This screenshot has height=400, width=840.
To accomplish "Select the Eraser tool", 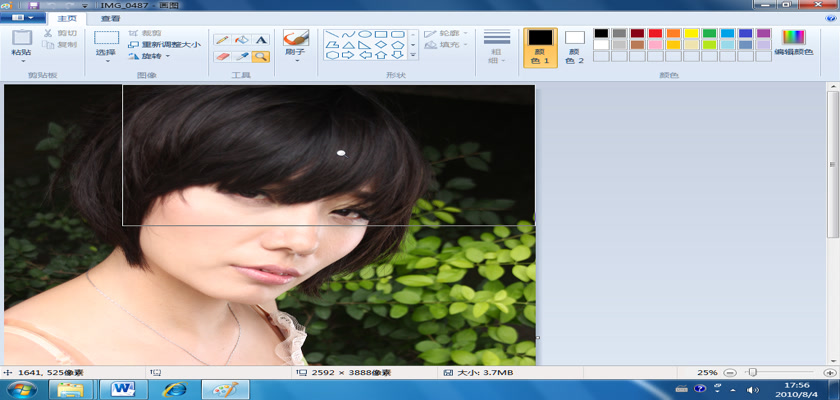I will pyautogui.click(x=222, y=57).
